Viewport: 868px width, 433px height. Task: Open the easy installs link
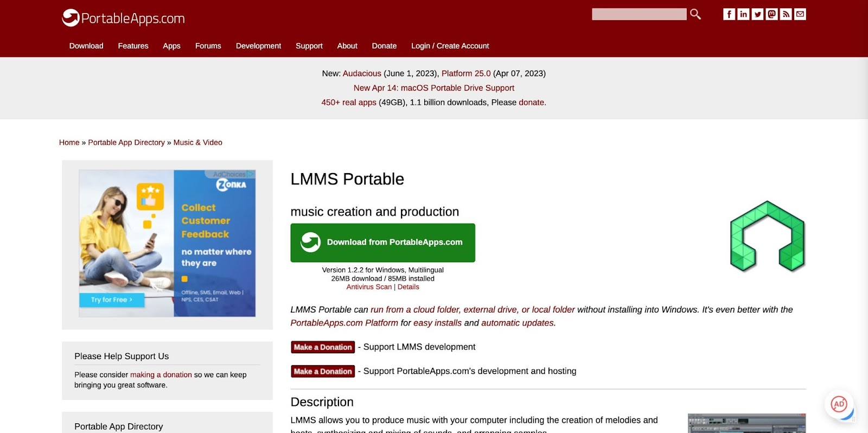[437, 323]
